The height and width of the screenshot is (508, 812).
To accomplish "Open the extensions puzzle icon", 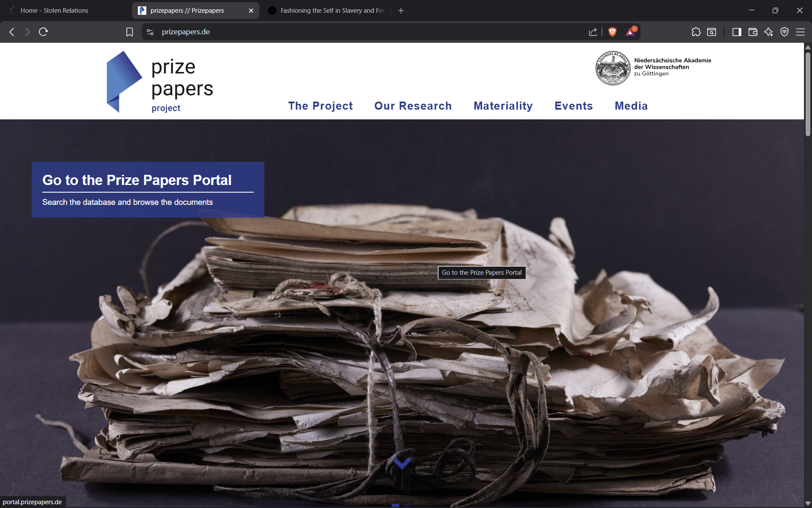I will [696, 32].
